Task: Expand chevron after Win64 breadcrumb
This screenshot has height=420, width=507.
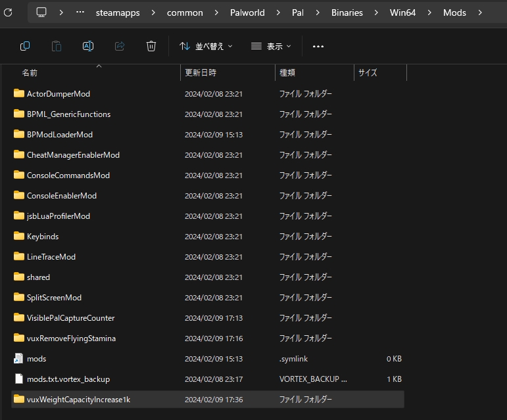Action: tap(429, 12)
